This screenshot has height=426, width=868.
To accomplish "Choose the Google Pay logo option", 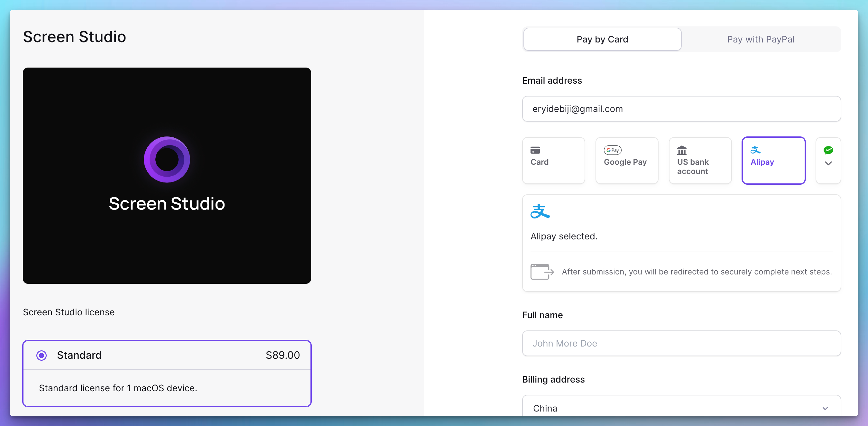I will coord(613,150).
